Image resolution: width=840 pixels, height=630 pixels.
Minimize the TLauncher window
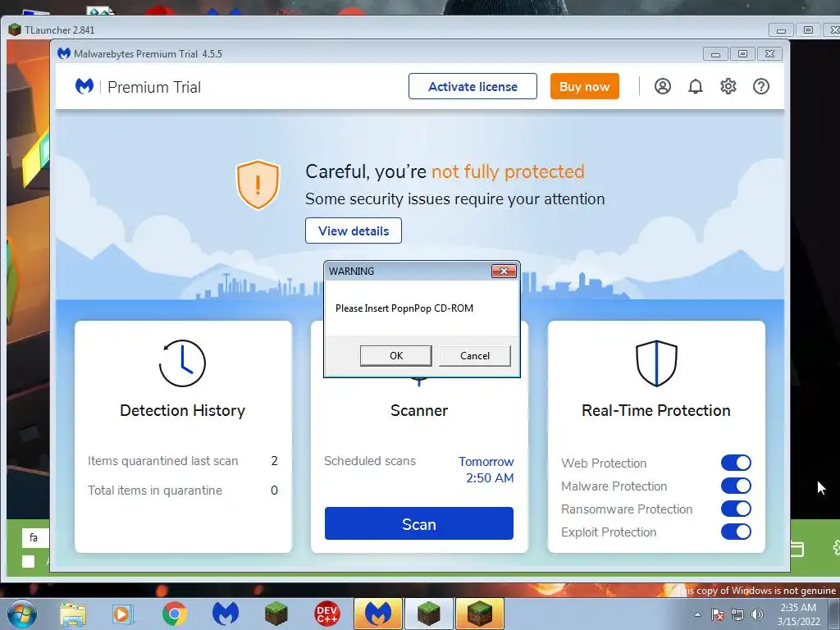[x=781, y=30]
